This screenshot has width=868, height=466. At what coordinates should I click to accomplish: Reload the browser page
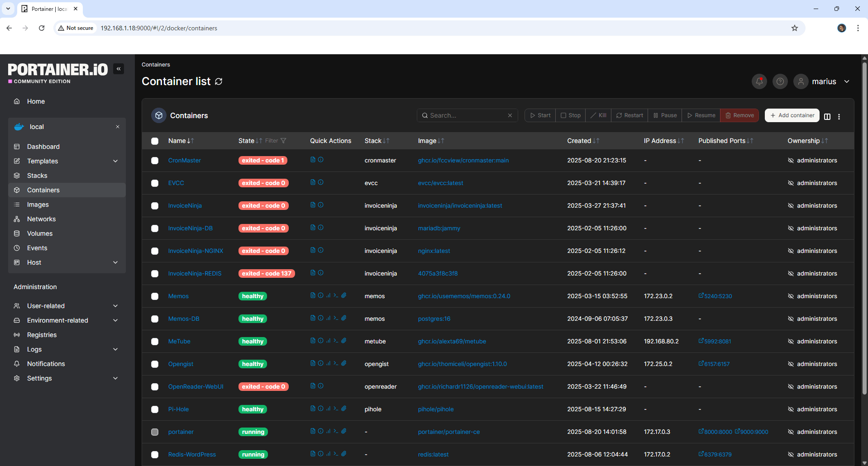coord(42,28)
